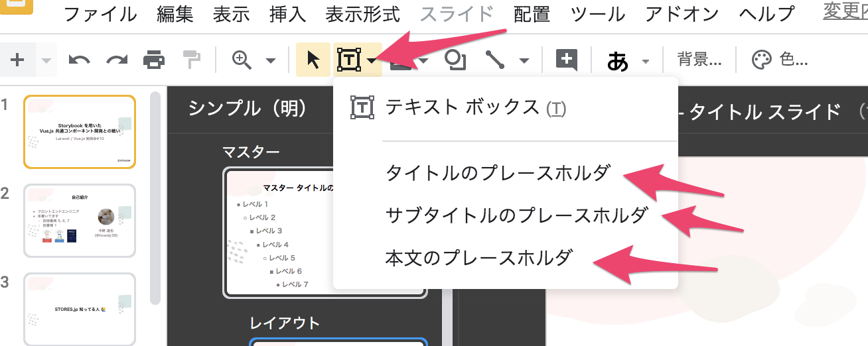Screen dimensions: 868x346
Task: Click the new slide plus button
Action: pos(17,60)
